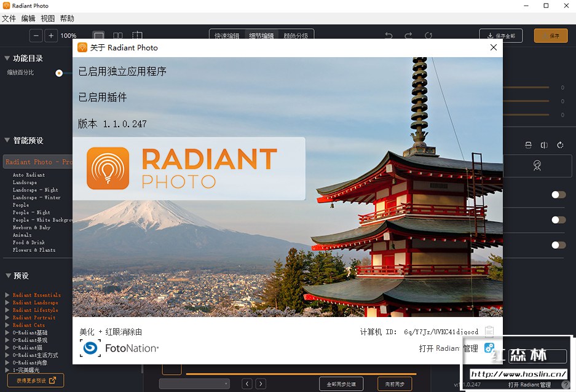
Task: Expand the 0-Radiant猫 preset group
Action: click(7, 348)
